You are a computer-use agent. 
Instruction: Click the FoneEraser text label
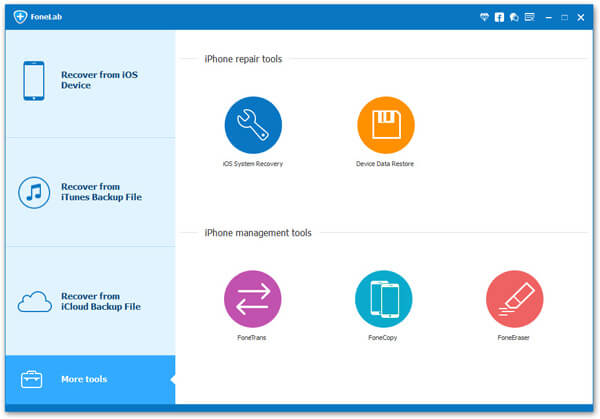click(x=514, y=338)
